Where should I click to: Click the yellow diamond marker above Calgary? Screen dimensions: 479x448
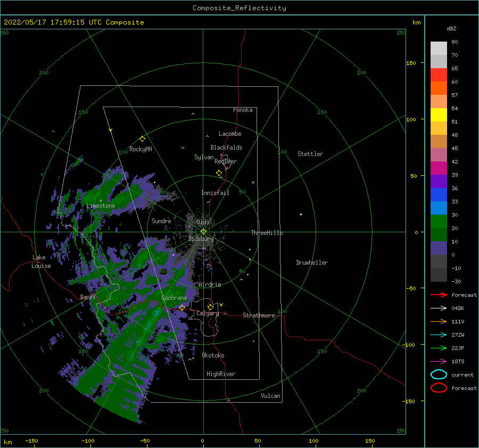210,307
